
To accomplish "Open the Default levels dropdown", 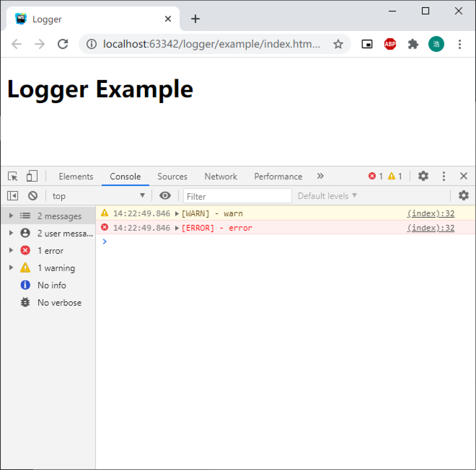I will pos(327,196).
